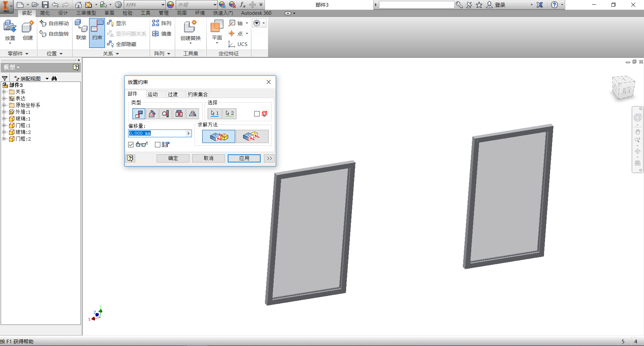This screenshot has height=346, width=644.
Task: Click the 取消 button
Action: click(x=209, y=158)
